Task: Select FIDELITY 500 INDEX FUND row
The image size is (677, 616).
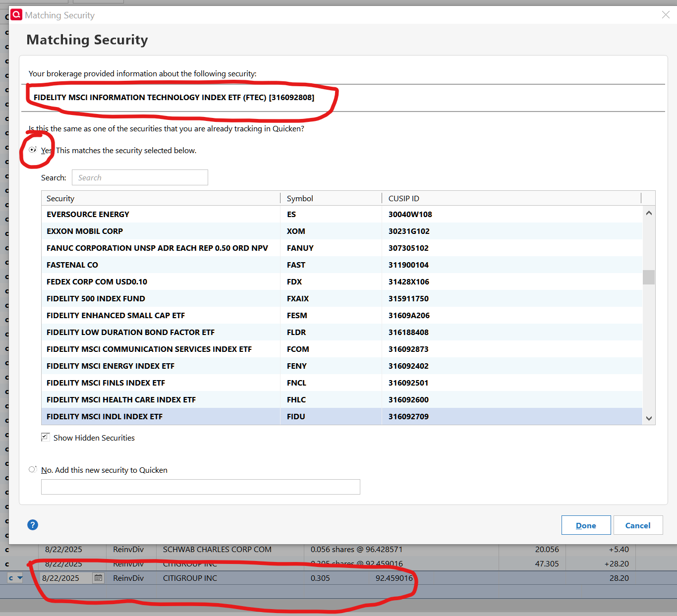Action: (x=342, y=298)
